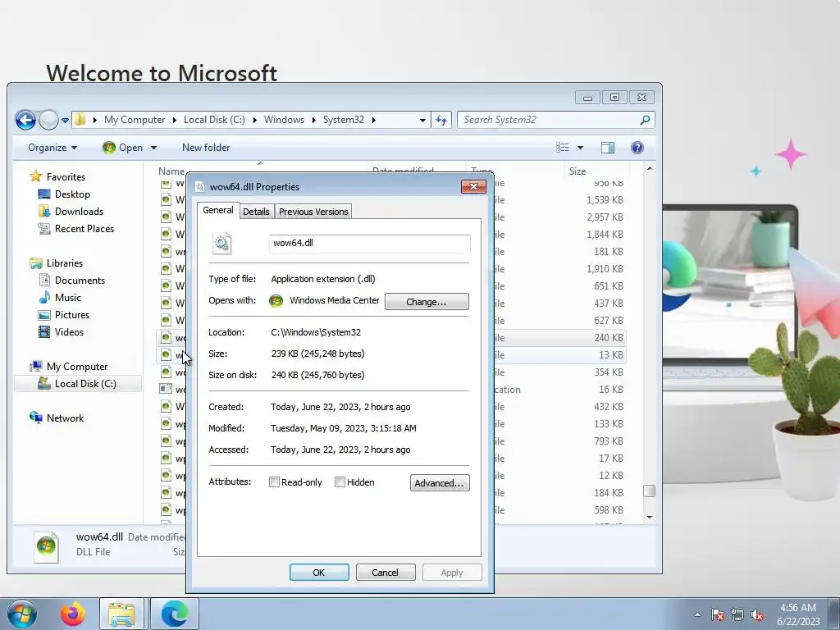This screenshot has width=840, height=630.
Task: Refresh the System32 folder view
Action: [x=441, y=120]
